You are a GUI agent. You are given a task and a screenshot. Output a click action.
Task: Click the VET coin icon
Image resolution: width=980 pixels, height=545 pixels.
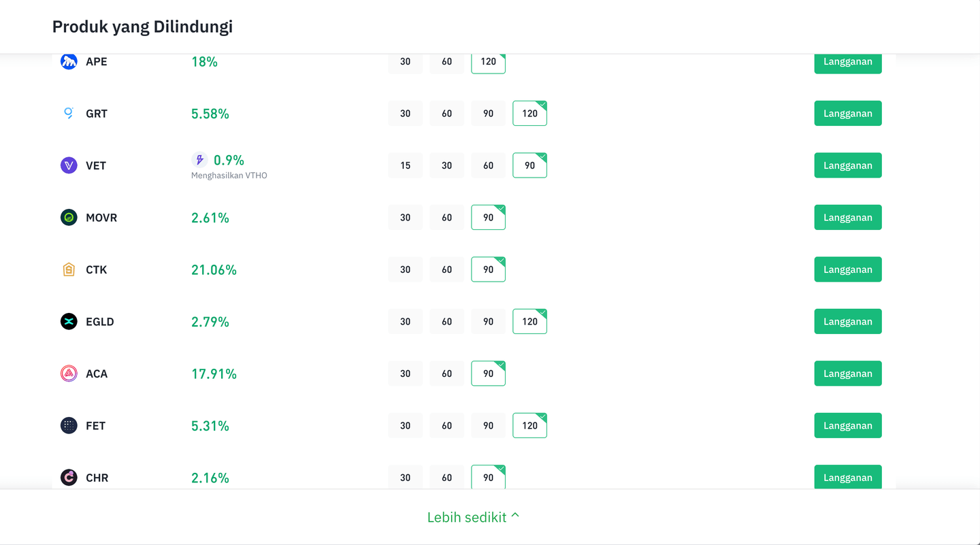[x=69, y=165]
